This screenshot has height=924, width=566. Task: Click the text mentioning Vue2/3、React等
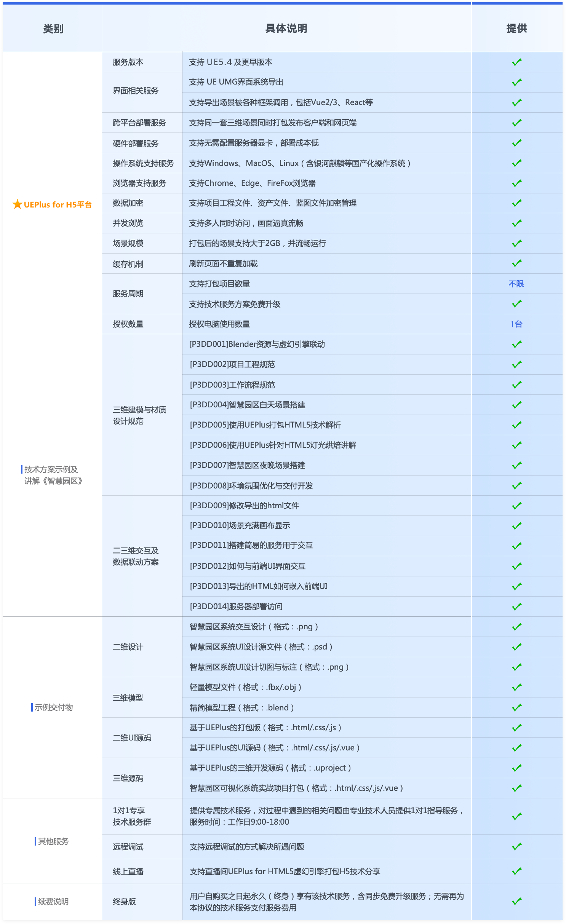point(281,102)
